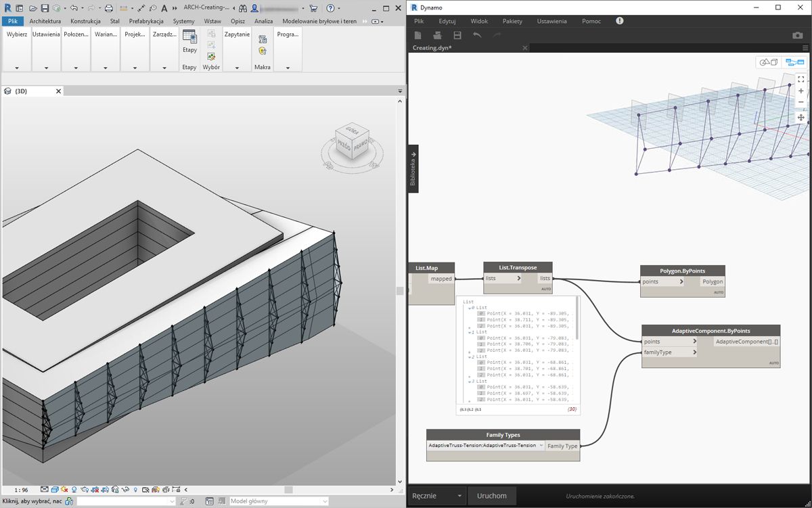Open the Pakiety menu in Dynamo
Screen dimensions: 812x508
point(513,21)
